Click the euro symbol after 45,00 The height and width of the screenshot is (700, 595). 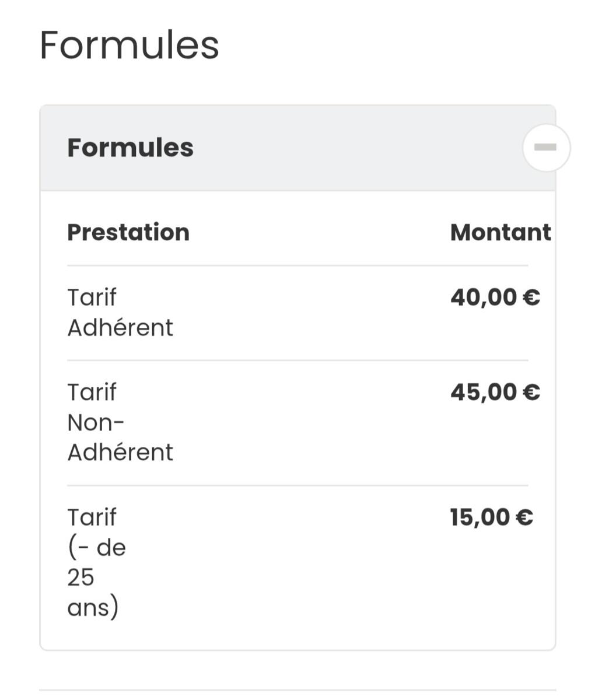click(x=531, y=392)
